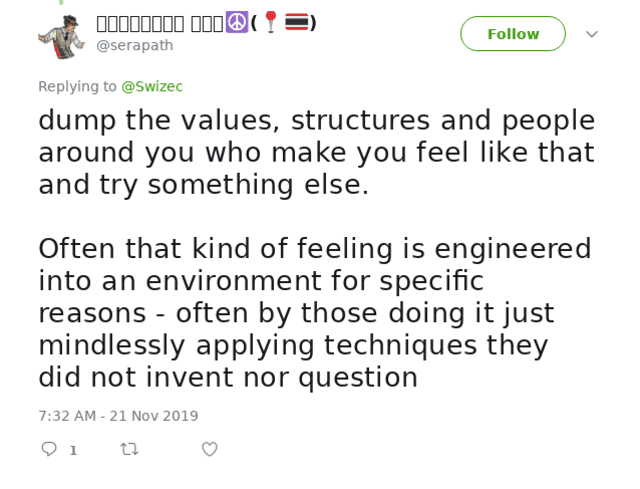
Task: Like the tweet with the heart icon
Action: point(209,450)
